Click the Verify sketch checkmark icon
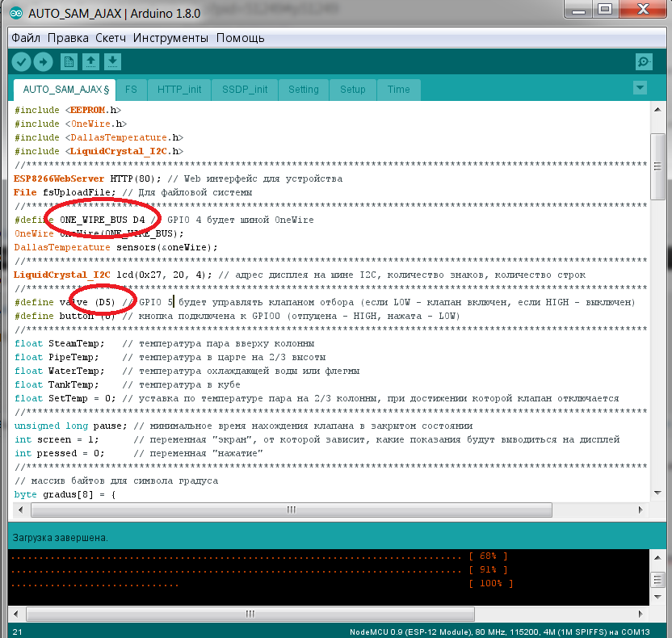The image size is (672, 638). 21,61
